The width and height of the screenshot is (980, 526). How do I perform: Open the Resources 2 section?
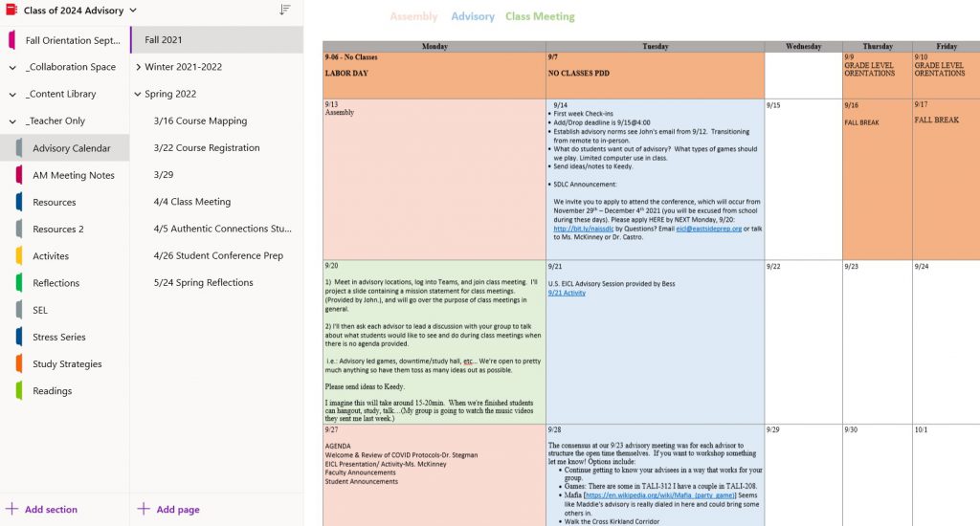58,230
